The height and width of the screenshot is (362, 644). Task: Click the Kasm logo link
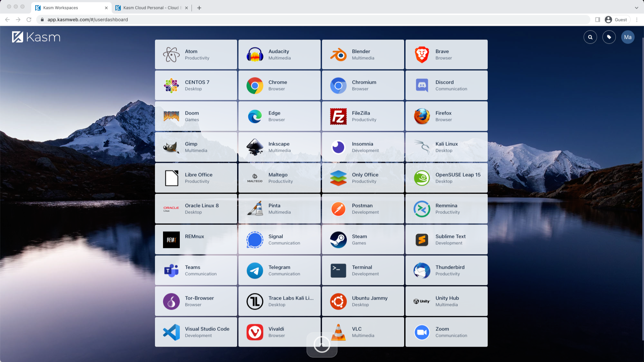coord(36,37)
